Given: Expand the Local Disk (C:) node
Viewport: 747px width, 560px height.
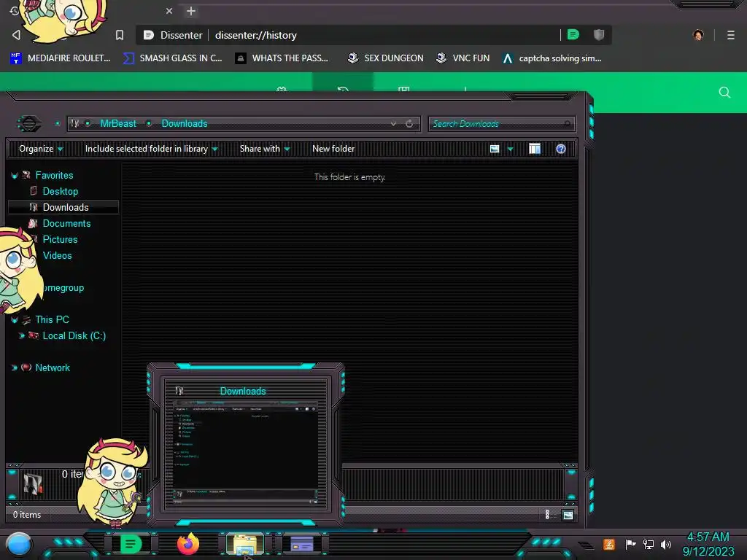Looking at the screenshot, I should point(21,335).
